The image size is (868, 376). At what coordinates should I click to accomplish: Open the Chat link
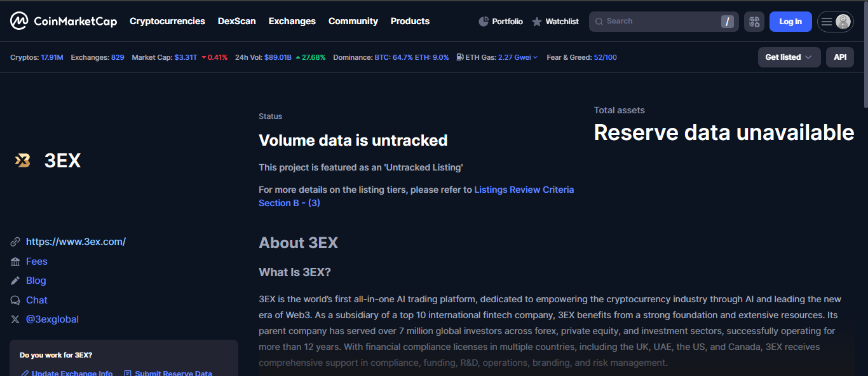pyautogui.click(x=37, y=300)
